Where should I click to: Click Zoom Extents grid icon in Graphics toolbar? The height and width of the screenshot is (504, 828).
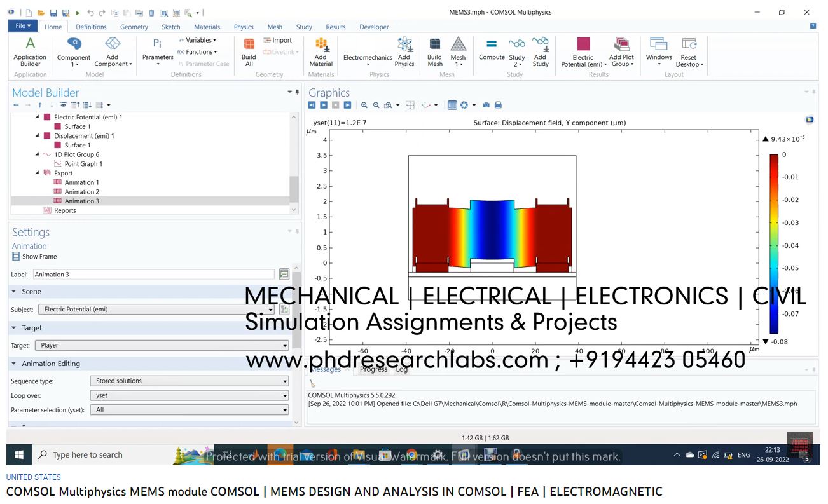pos(410,105)
